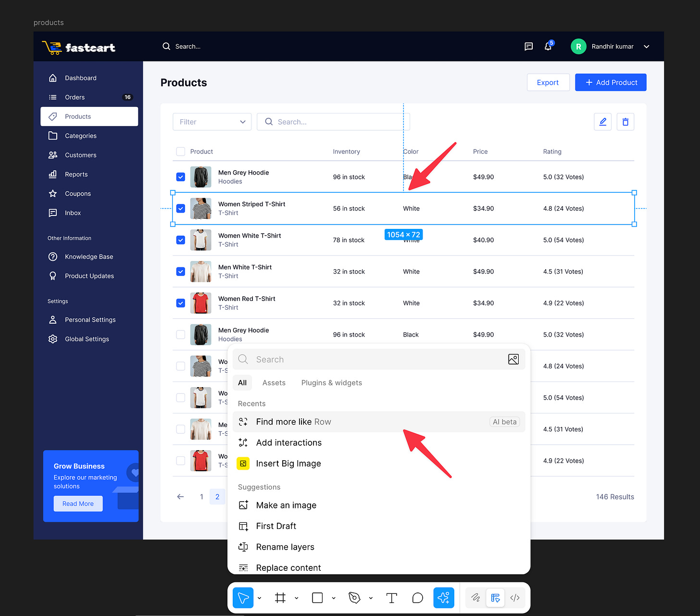Switch to the Assets tab
The image size is (700, 616).
[274, 382]
